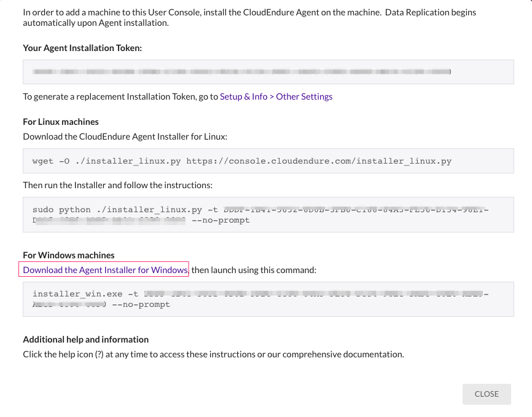Click the agent installation introduction paragraph

click(246, 17)
